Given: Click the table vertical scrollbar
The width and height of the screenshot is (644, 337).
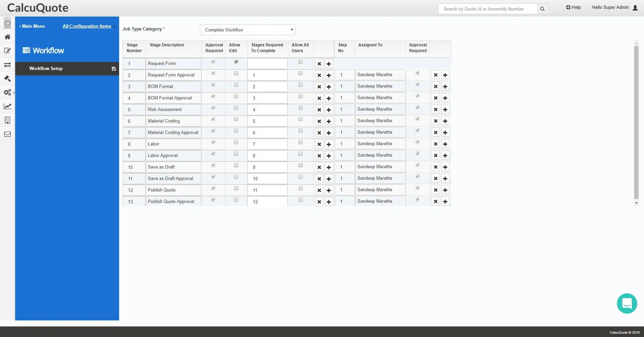Looking at the screenshot, I should (x=636, y=122).
